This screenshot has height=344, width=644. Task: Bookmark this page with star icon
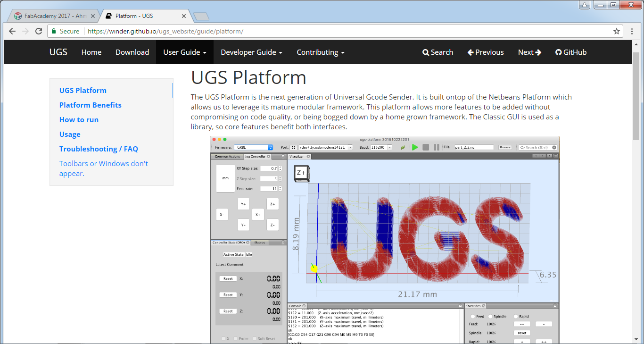click(x=617, y=31)
